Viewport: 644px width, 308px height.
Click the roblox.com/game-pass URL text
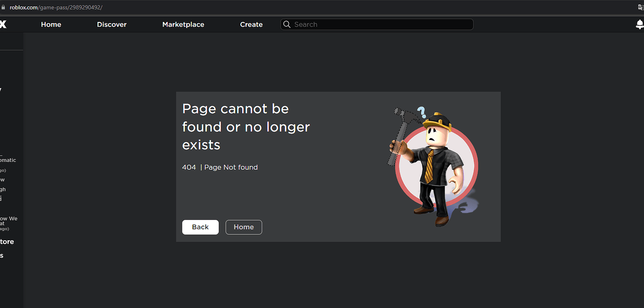(56, 7)
